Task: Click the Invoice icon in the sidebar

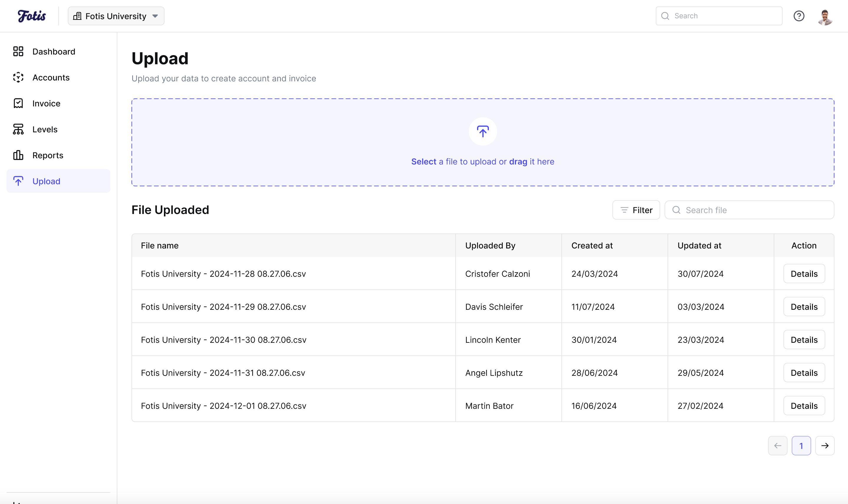Action: (x=18, y=103)
